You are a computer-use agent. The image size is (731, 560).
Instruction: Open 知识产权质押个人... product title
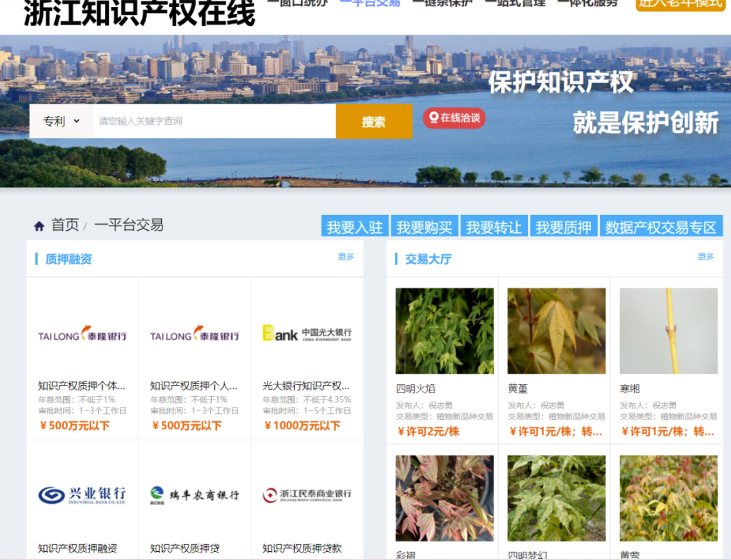click(x=194, y=386)
